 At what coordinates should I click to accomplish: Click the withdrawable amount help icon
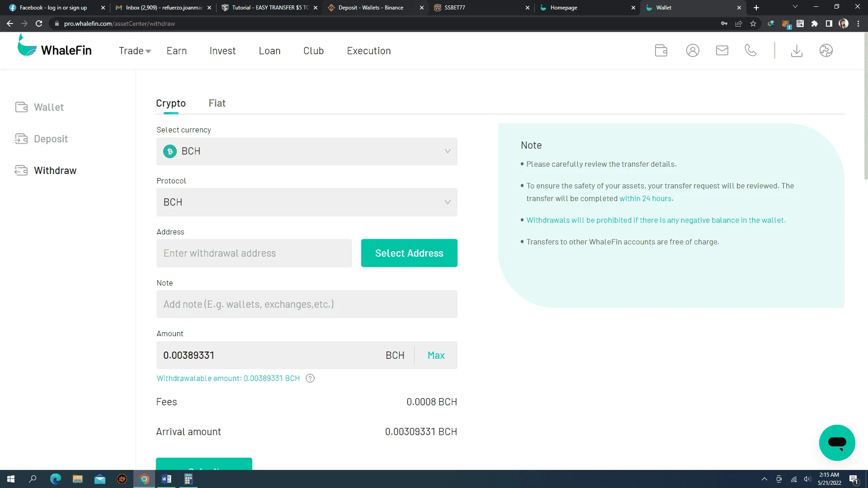[310, 379]
